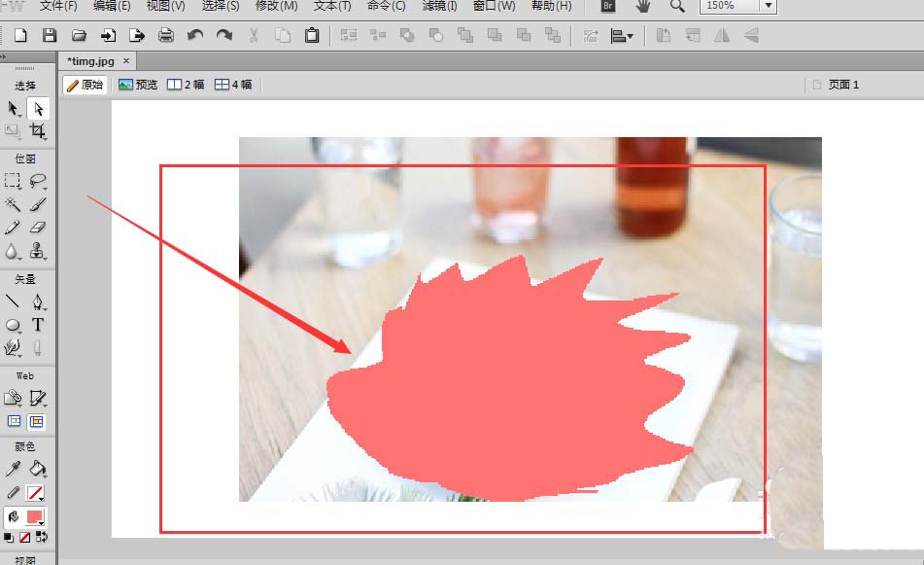Open the Align dropdown

click(622, 36)
